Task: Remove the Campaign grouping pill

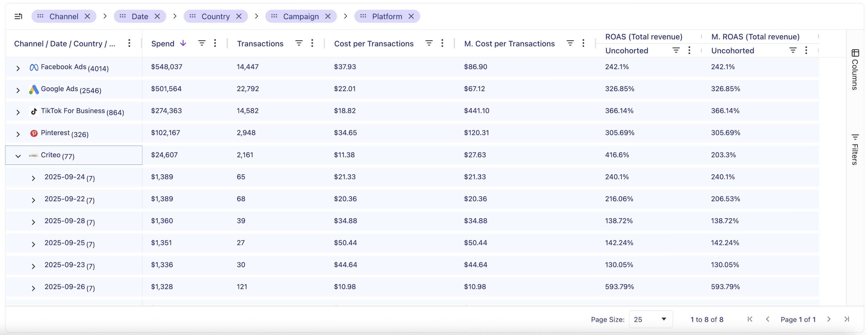Action: (328, 16)
